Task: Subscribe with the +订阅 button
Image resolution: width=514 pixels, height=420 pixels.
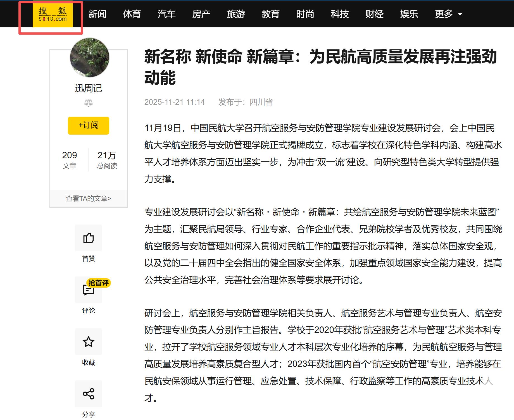Action: pyautogui.click(x=89, y=125)
